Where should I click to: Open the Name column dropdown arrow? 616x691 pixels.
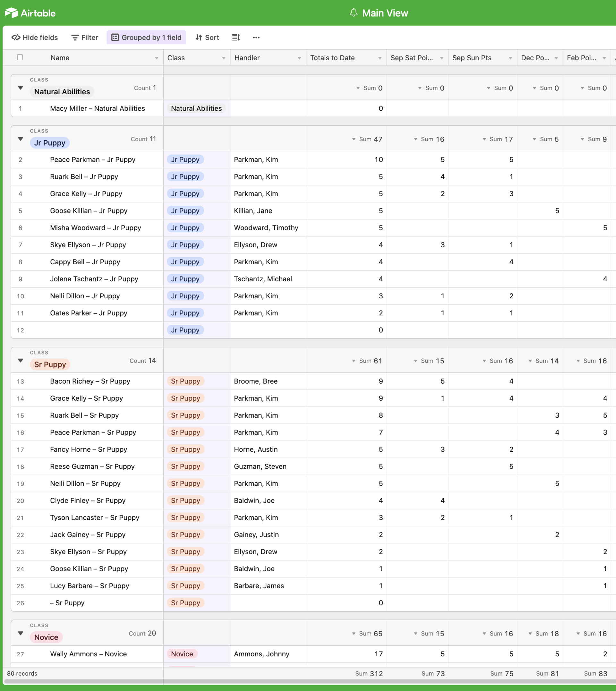(x=156, y=58)
